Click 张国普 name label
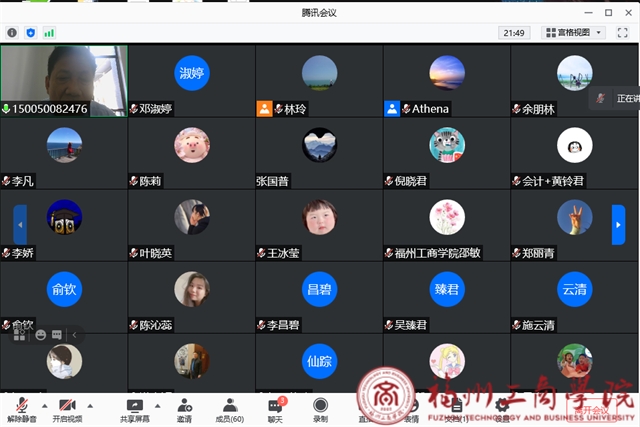The width and height of the screenshot is (640, 427). (272, 181)
